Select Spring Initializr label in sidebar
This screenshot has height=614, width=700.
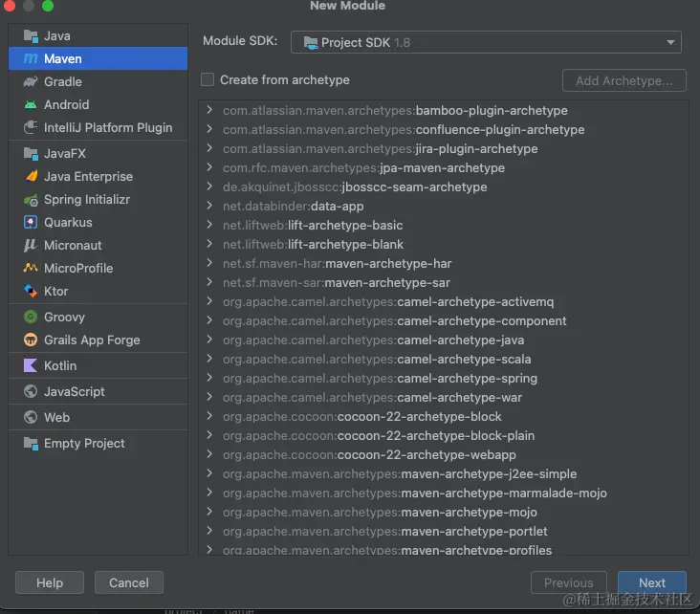[87, 200]
